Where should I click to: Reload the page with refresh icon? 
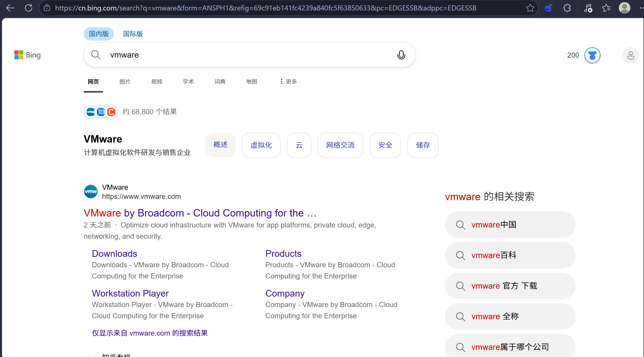click(29, 8)
